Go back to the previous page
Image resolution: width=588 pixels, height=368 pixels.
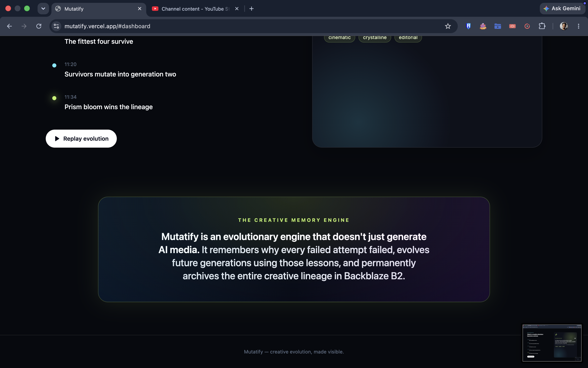9,26
